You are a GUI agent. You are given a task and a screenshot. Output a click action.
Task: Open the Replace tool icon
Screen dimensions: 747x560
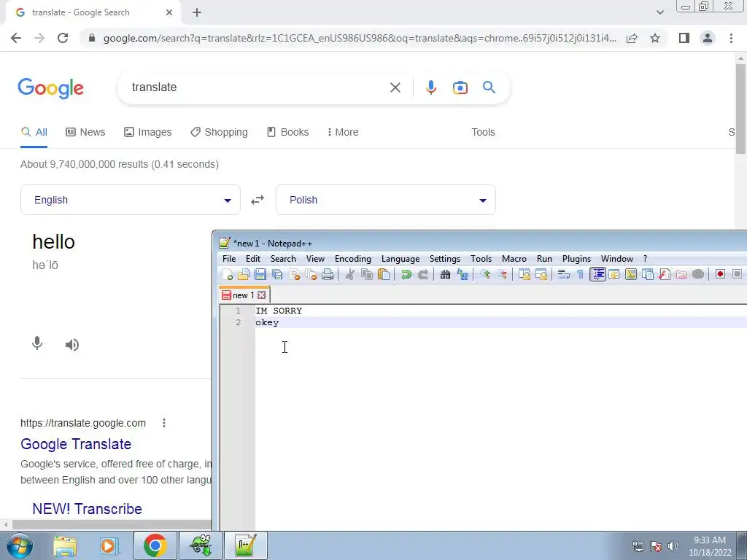462,274
